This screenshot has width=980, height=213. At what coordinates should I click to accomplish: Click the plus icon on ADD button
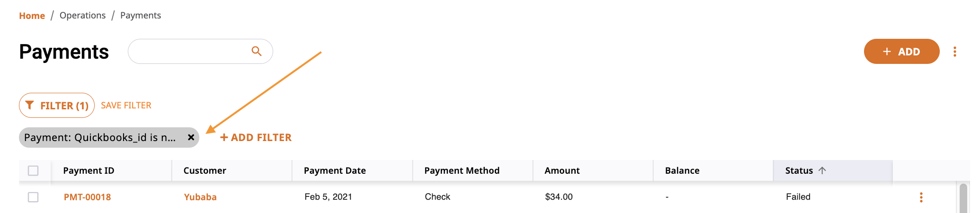tap(887, 52)
